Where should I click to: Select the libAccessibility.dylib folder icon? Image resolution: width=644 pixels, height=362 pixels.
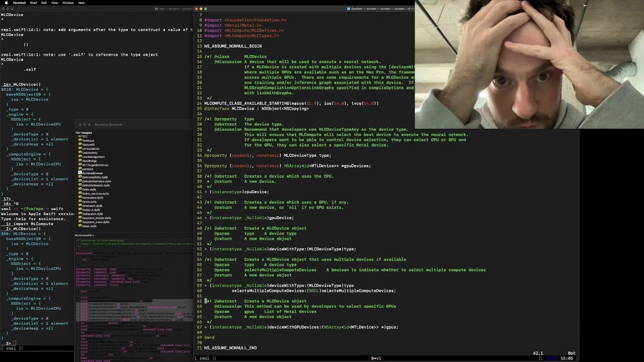coord(80,177)
